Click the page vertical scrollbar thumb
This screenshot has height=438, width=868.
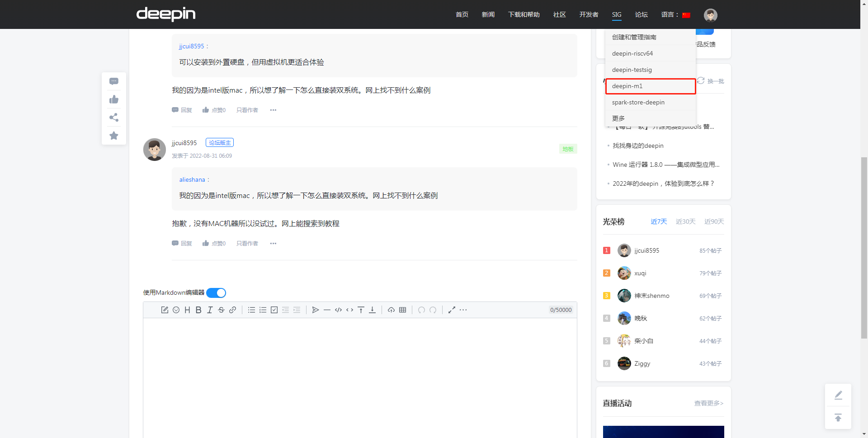(x=864, y=248)
